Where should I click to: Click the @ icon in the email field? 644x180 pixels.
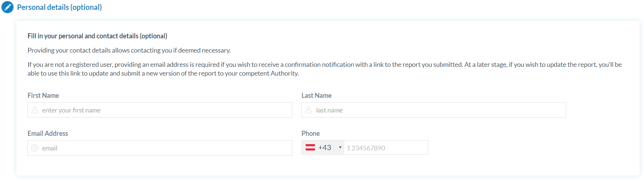pos(35,148)
